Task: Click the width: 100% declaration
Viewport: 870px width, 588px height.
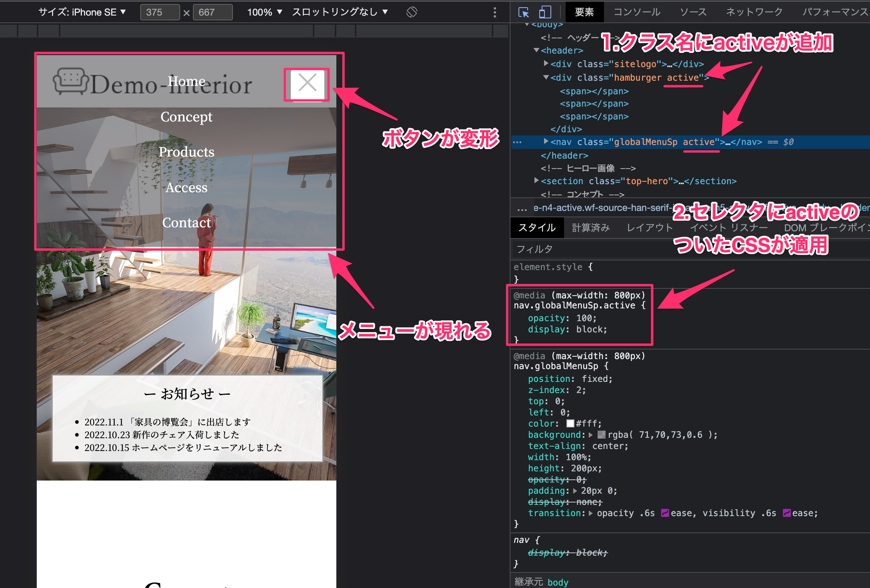Action: pyautogui.click(x=559, y=457)
